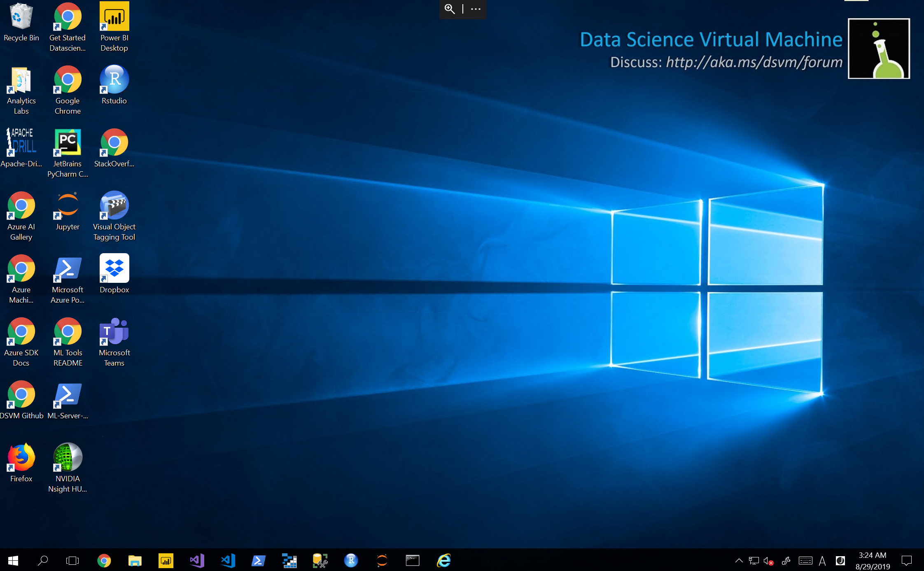Viewport: 924px width, 571px height.
Task: Open Action Center notifications icon
Action: tap(907, 560)
